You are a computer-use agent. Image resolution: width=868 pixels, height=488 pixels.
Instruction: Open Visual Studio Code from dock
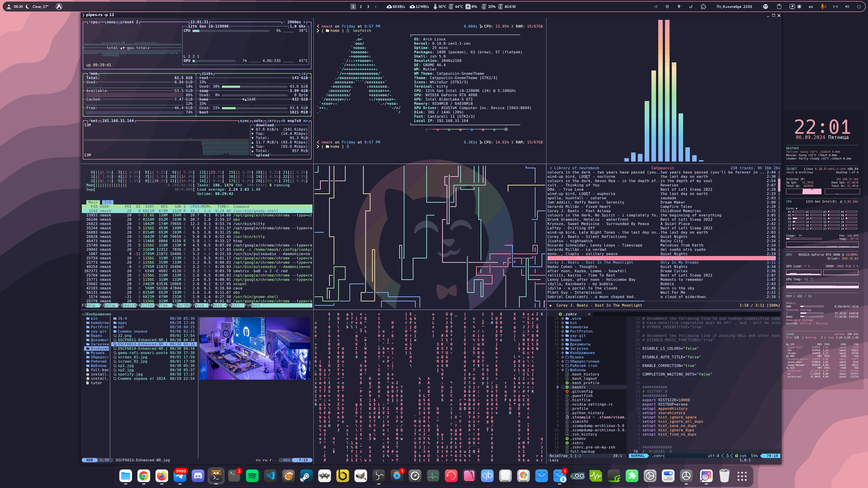click(x=270, y=476)
